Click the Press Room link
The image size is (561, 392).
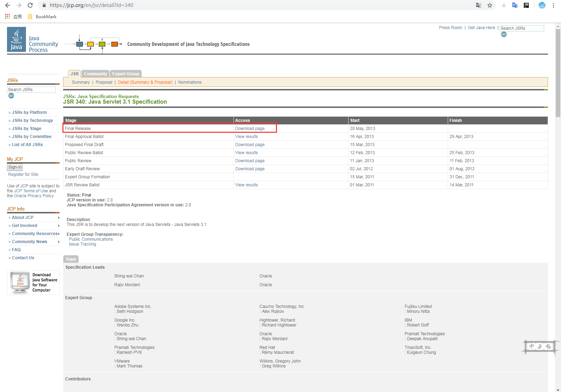pos(451,28)
